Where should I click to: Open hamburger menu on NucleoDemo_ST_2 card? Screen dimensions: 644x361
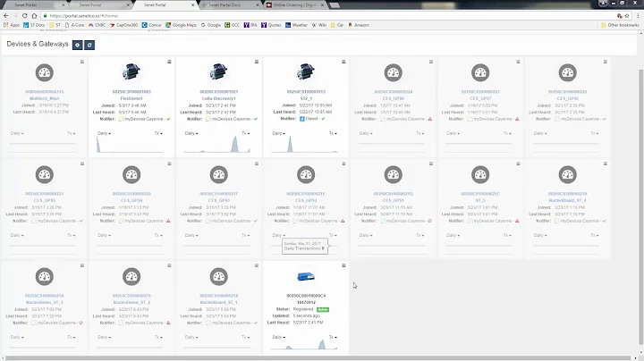coord(169,265)
